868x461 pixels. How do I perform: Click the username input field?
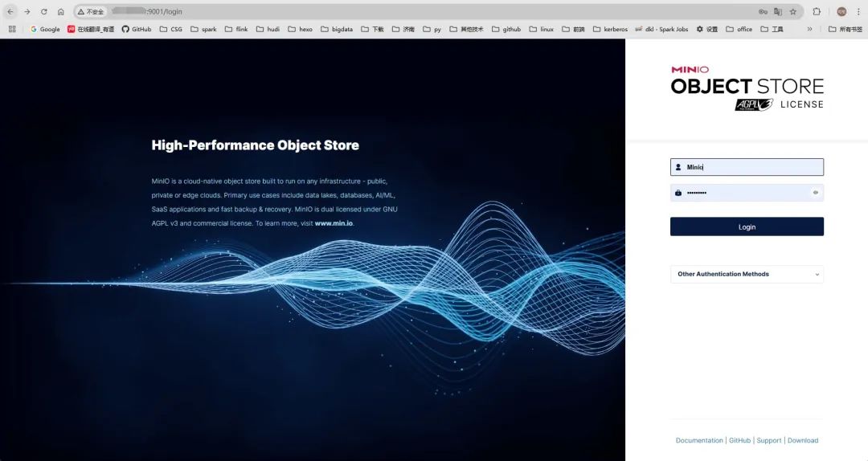[x=751, y=167]
